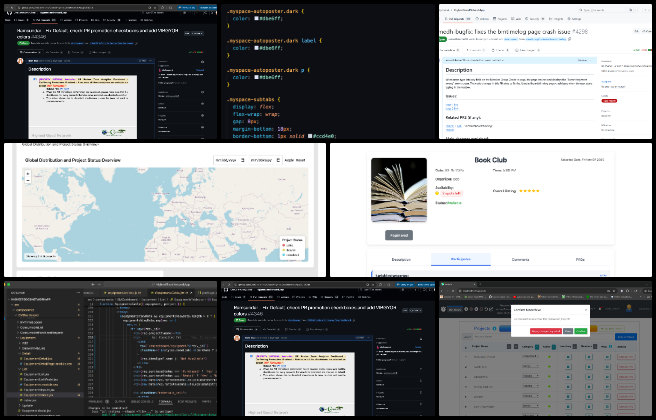This screenshot has height=420, width=656.
Task: Zoom in on the global distribution map
Action: point(28,174)
